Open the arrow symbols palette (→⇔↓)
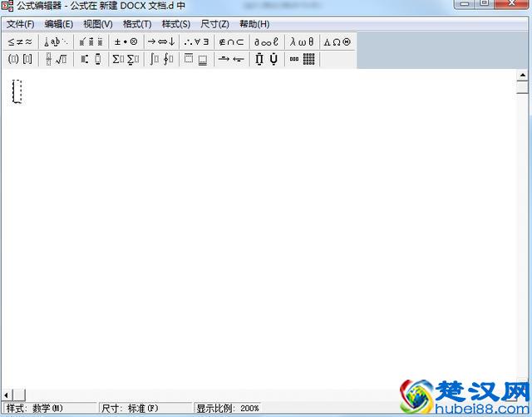 [161, 42]
